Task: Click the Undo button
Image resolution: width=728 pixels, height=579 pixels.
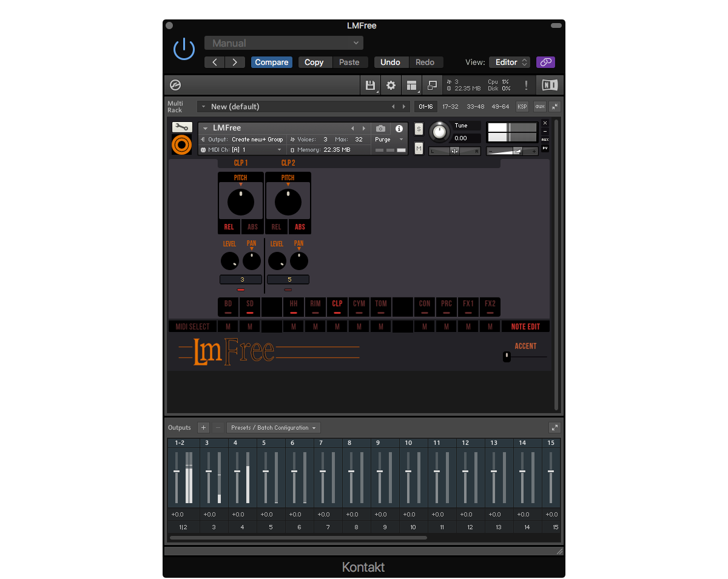Action: [x=390, y=62]
